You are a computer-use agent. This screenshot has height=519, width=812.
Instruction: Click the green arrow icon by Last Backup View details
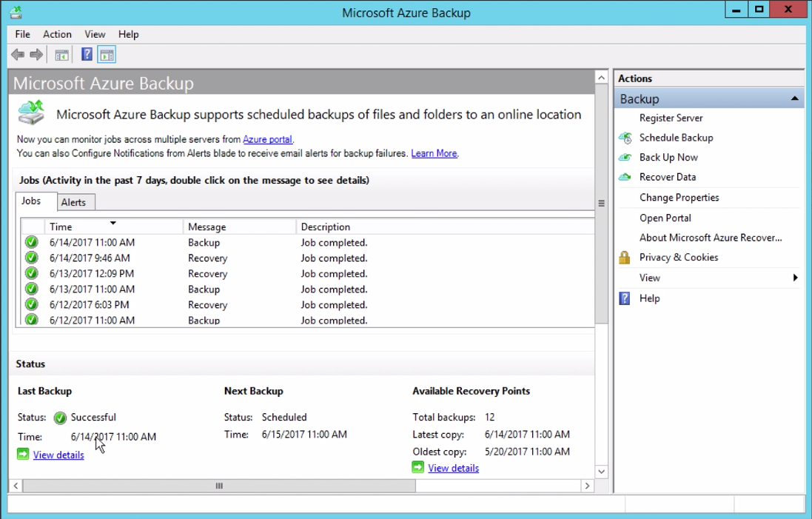click(x=23, y=455)
